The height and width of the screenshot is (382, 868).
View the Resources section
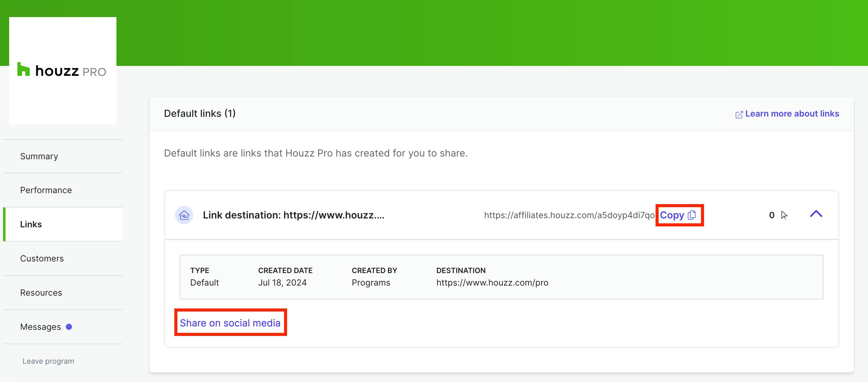63,292
